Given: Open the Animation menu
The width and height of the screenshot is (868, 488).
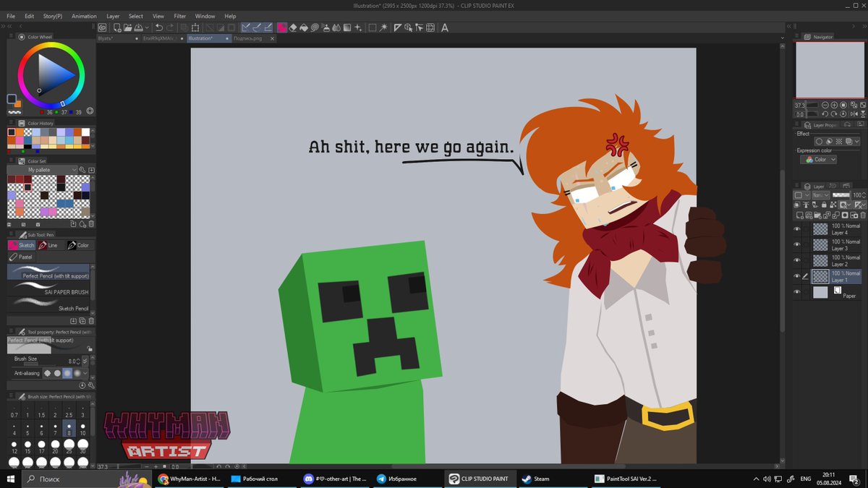Looking at the screenshot, I should pyautogui.click(x=84, y=16).
